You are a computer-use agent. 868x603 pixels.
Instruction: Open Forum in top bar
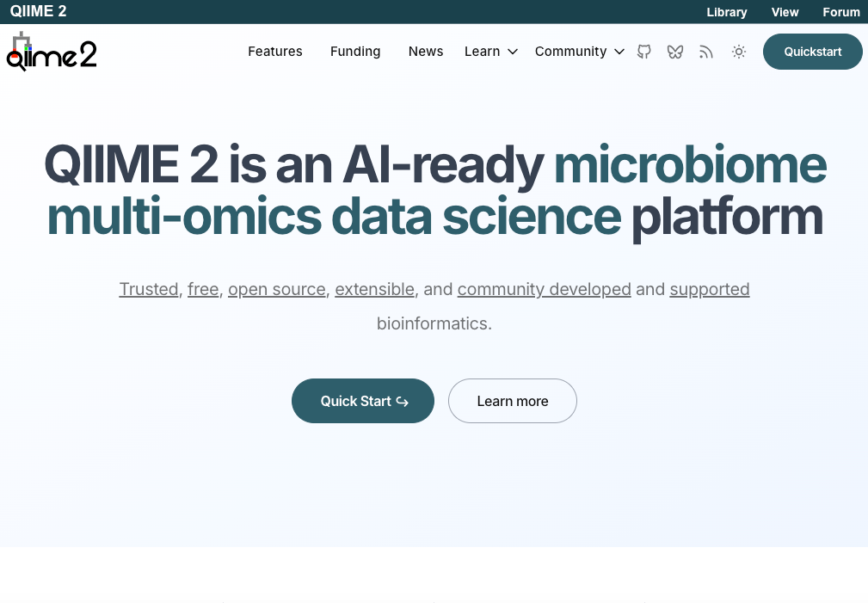(x=841, y=12)
